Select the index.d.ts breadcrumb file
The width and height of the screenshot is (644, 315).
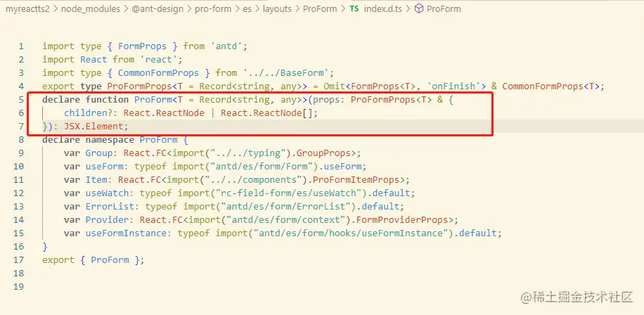[x=383, y=8]
